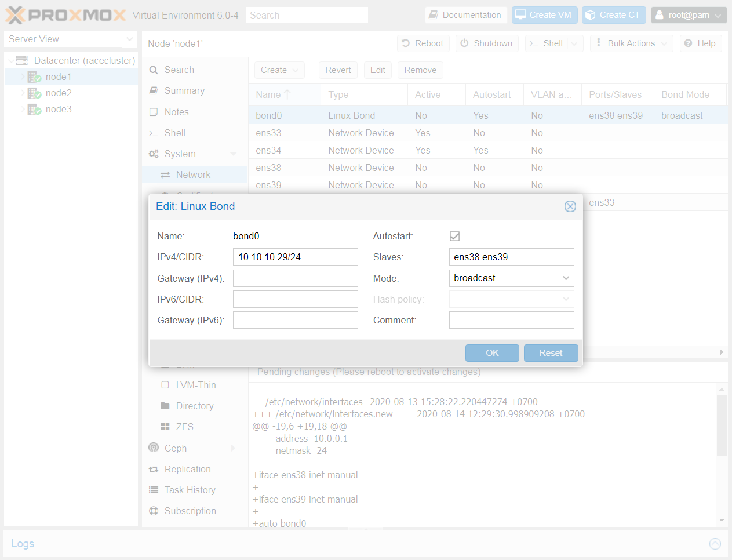Screen dimensions: 732x560
Task: Click the Remove button
Action: click(420, 70)
